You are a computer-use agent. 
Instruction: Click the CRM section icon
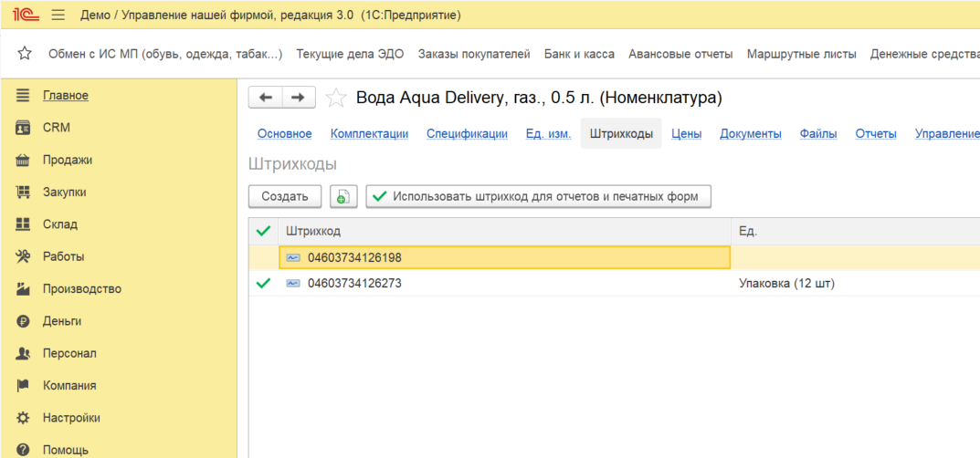[x=23, y=128]
